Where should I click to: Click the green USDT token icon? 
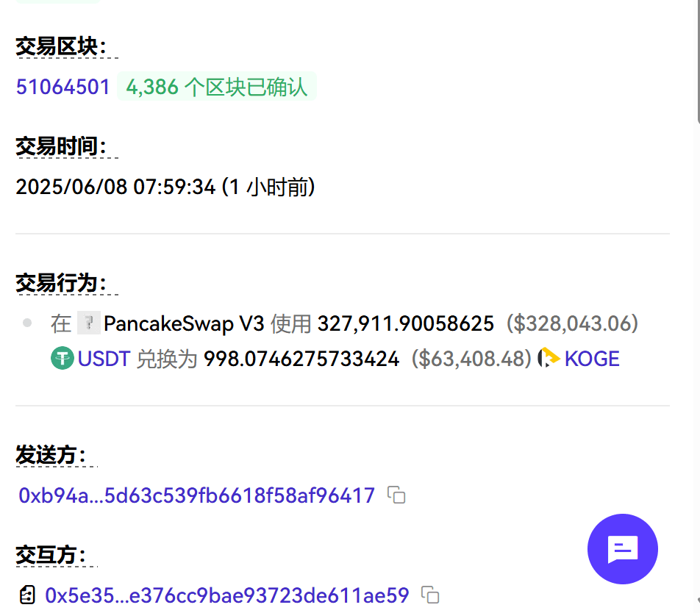63,358
